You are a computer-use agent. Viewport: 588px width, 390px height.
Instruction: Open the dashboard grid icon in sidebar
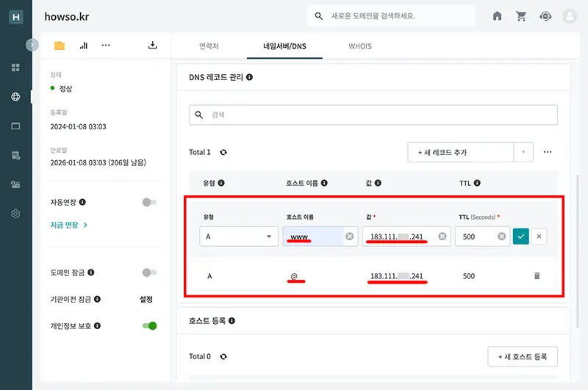[x=15, y=68]
